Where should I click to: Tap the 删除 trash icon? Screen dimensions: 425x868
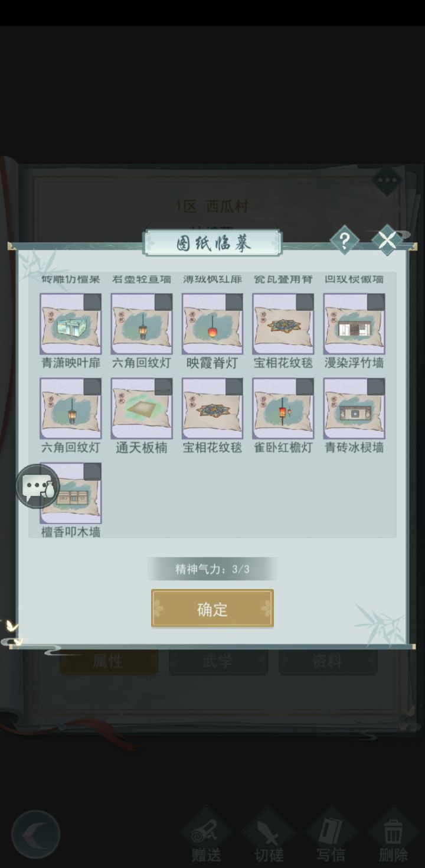393,836
